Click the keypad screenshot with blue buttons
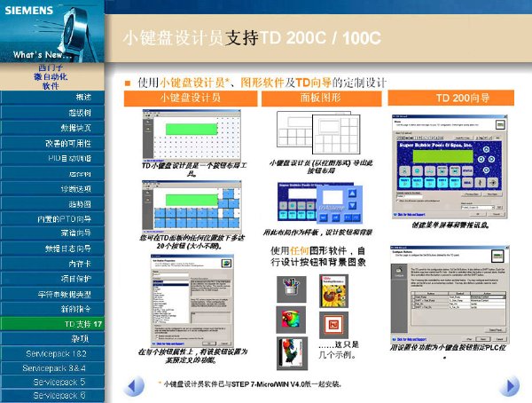Image resolution: width=532 pixels, height=403 pixels. (192, 207)
